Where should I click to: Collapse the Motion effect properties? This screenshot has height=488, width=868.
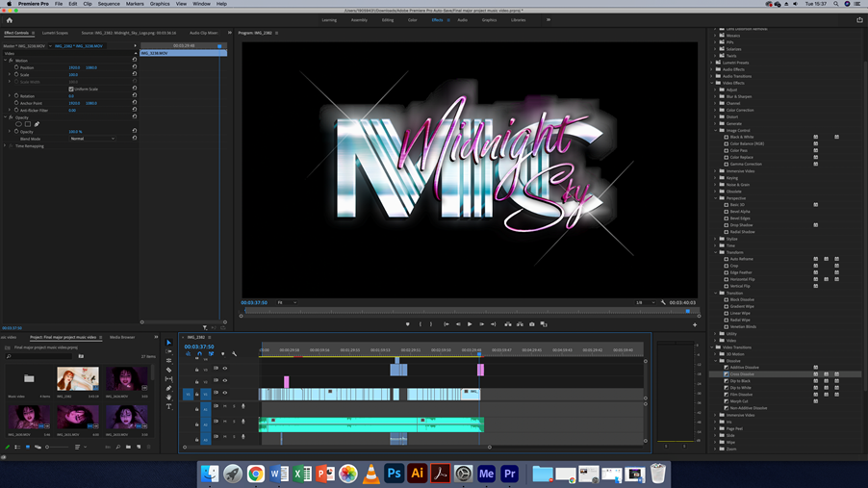coord(5,61)
